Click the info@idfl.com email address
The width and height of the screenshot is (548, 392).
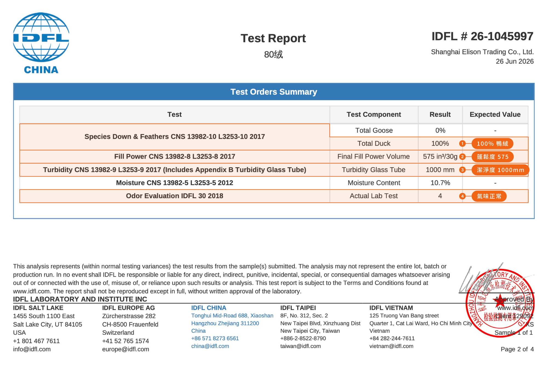[32, 349]
